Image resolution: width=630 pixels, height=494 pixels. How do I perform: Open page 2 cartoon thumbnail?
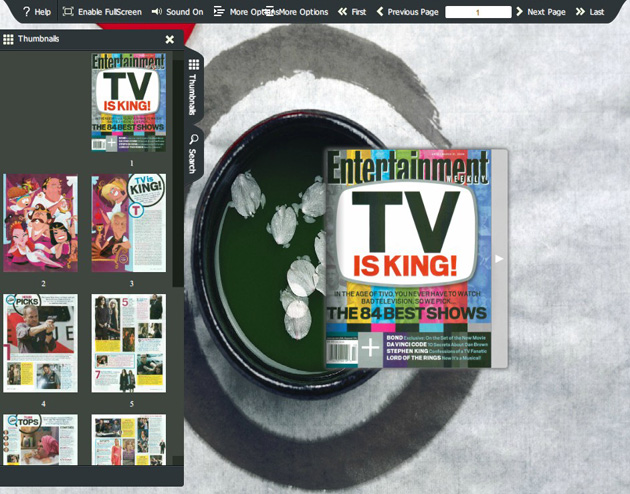[x=41, y=223]
